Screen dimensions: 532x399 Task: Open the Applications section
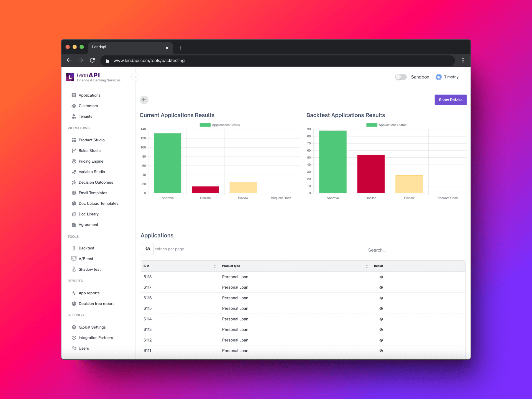(x=89, y=95)
